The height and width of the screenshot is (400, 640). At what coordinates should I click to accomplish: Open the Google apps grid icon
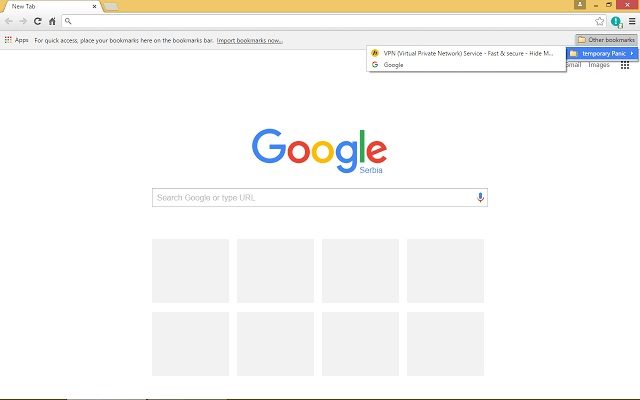[x=625, y=65]
